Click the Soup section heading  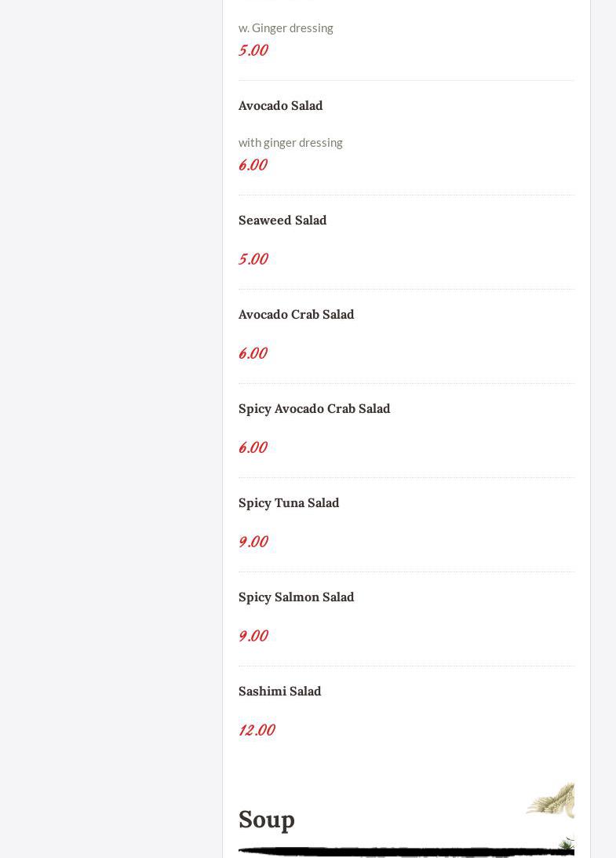point(267,819)
